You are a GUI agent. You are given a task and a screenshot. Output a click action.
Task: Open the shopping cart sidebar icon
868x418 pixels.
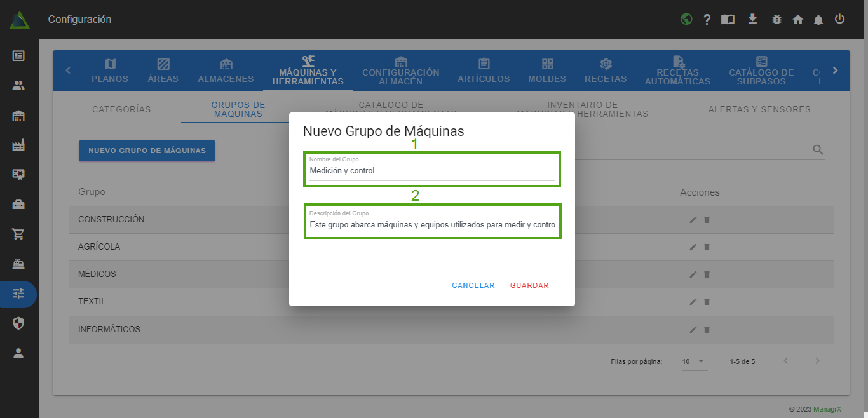[18, 234]
